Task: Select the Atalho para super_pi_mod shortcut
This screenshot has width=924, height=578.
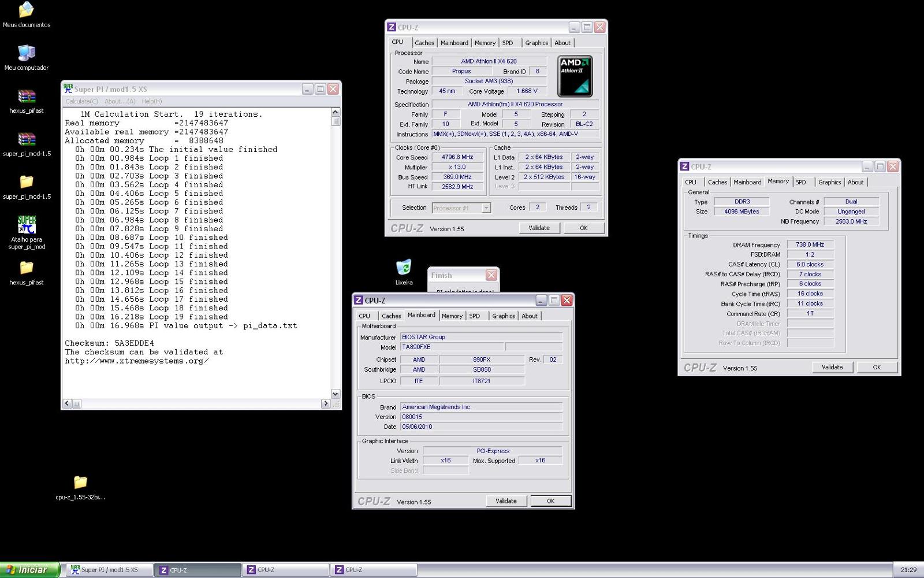Action: 27,224
